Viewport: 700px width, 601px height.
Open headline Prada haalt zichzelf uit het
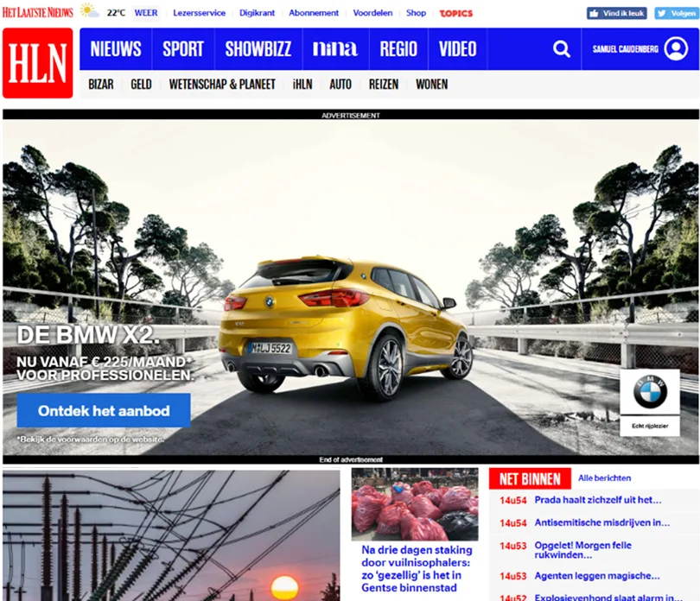point(598,500)
